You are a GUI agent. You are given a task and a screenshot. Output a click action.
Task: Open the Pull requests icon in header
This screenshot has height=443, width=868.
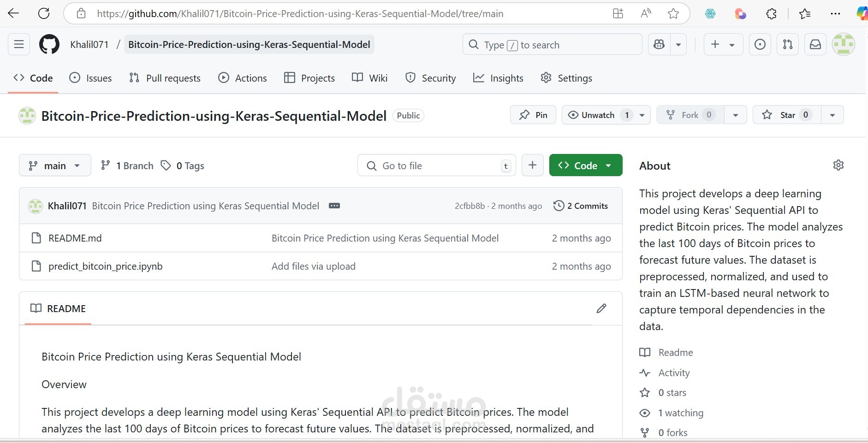click(788, 45)
